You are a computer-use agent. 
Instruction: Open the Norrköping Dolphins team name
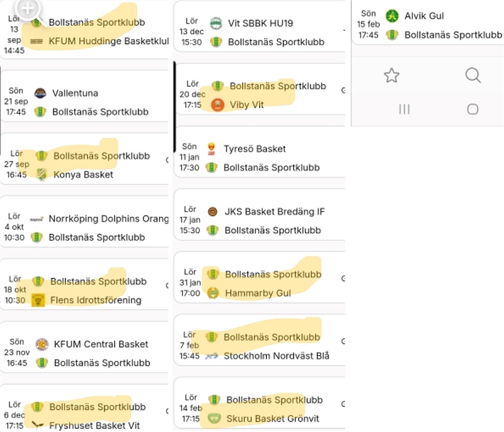pyautogui.click(x=109, y=219)
